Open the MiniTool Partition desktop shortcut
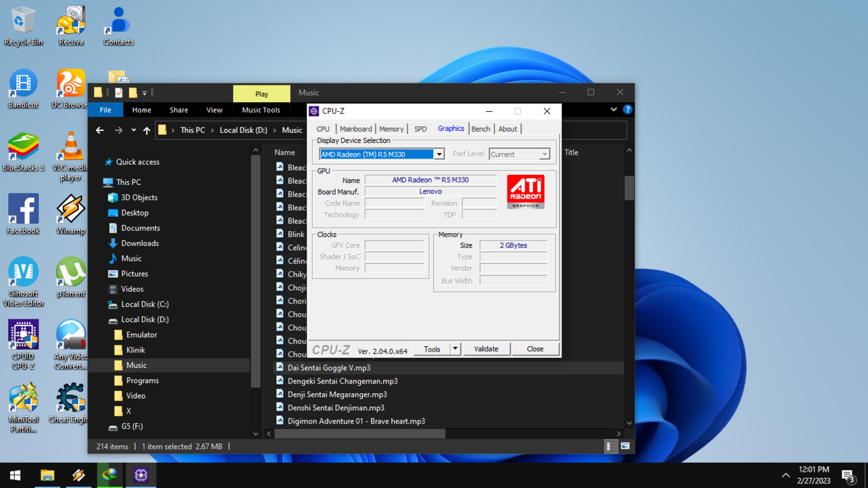The image size is (868, 488). coord(23,407)
